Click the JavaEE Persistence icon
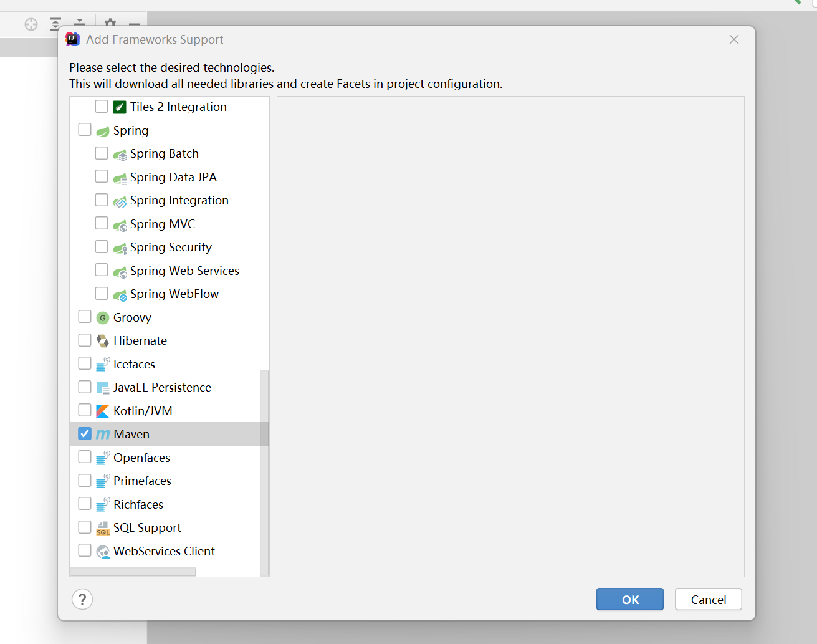The width and height of the screenshot is (817, 644). (103, 388)
